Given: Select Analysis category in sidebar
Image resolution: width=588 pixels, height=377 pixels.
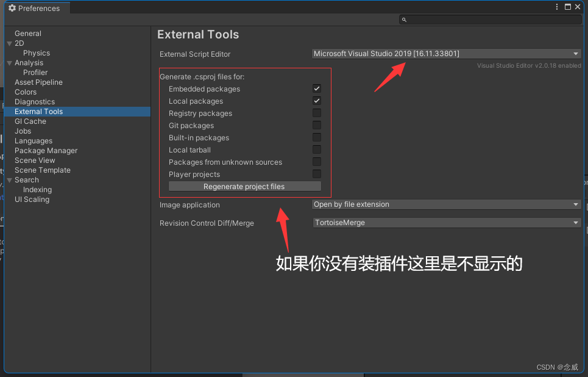Looking at the screenshot, I should click(29, 63).
